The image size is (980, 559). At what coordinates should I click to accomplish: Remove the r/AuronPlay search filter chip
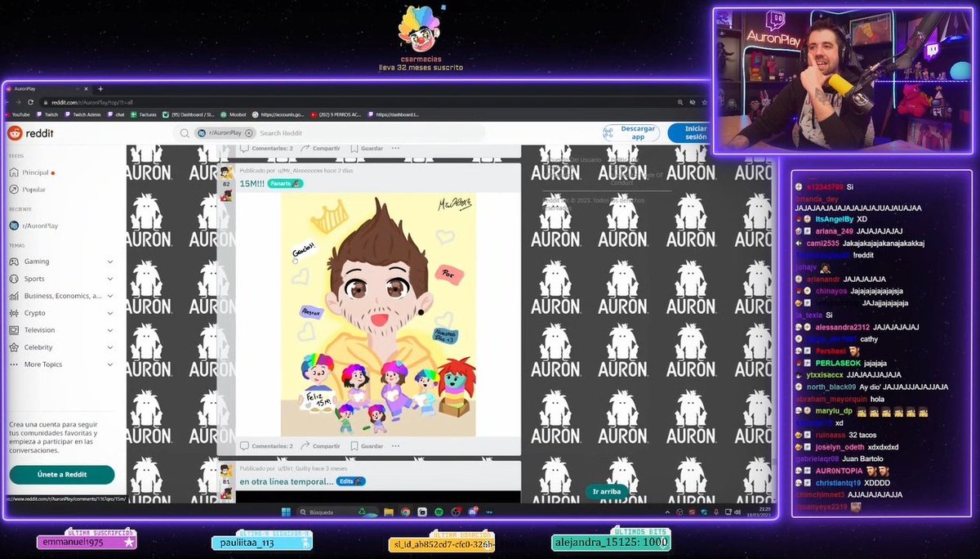(249, 132)
